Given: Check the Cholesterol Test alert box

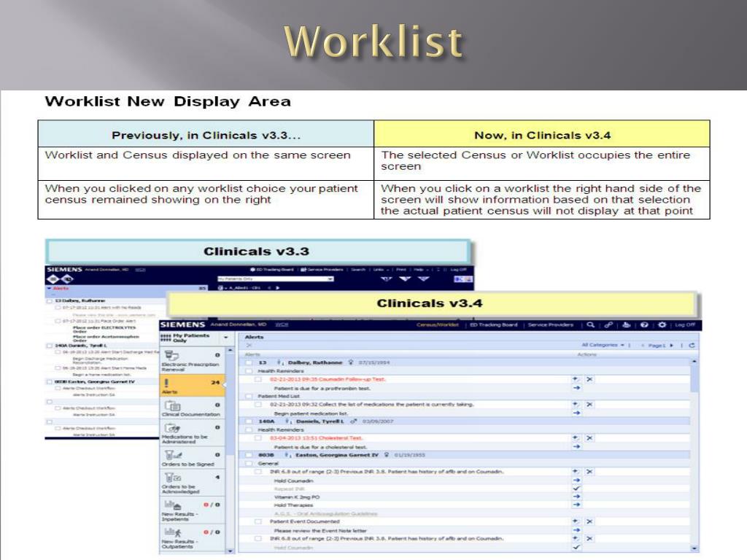Looking at the screenshot, I should (258, 438).
